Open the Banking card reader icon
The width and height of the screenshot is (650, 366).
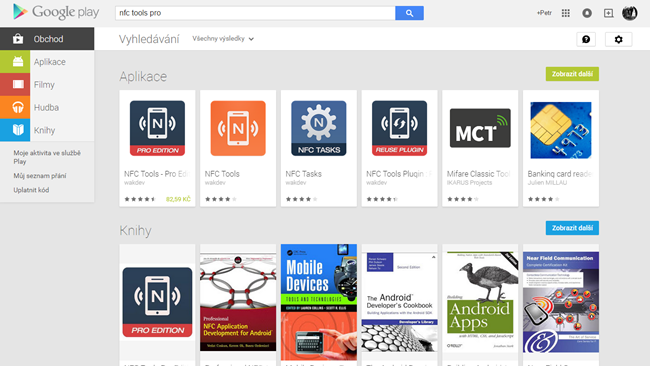[x=560, y=130]
